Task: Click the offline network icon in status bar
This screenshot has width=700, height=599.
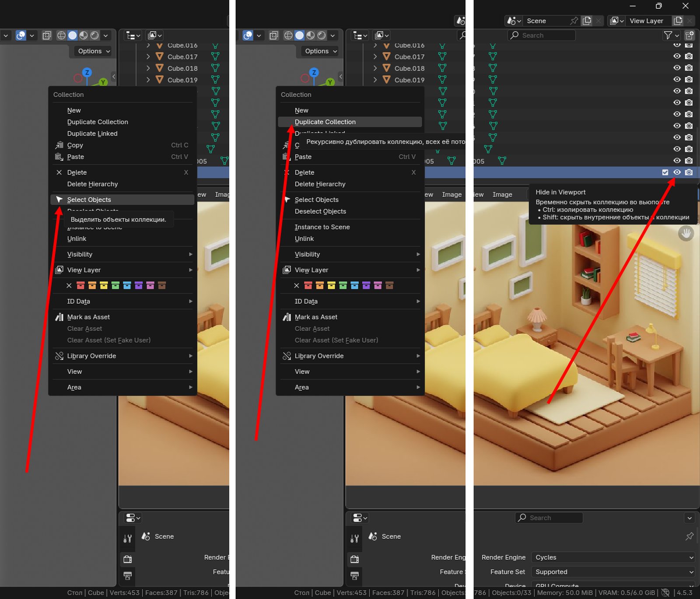Action: [665, 593]
